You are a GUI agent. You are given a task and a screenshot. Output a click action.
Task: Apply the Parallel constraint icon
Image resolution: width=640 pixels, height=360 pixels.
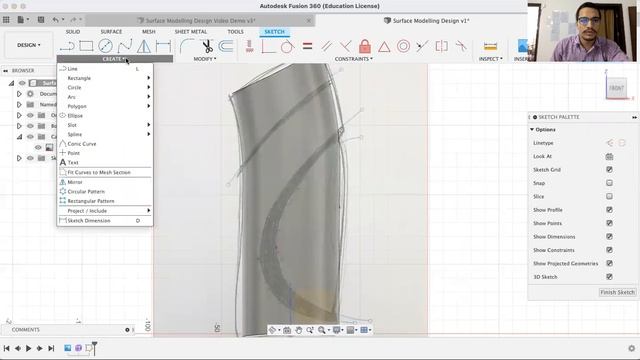pos(327,46)
